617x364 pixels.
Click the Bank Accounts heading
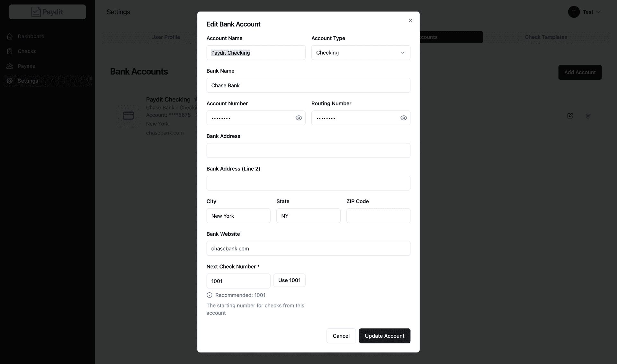pyautogui.click(x=139, y=71)
